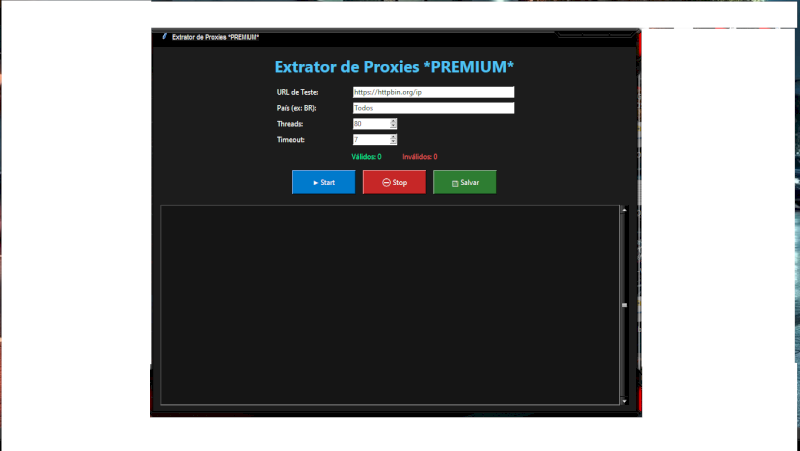
Task: Click the log scrollbar up arrow
Action: coord(624,210)
